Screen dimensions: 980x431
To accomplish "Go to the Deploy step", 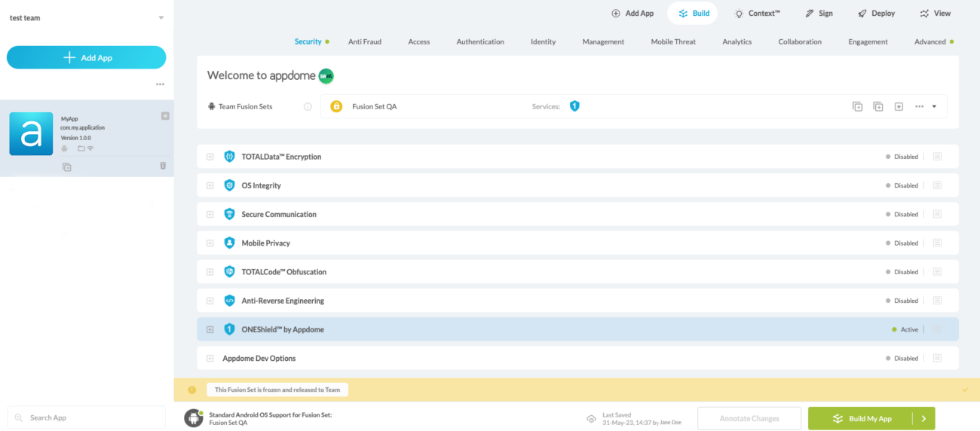I will [876, 14].
